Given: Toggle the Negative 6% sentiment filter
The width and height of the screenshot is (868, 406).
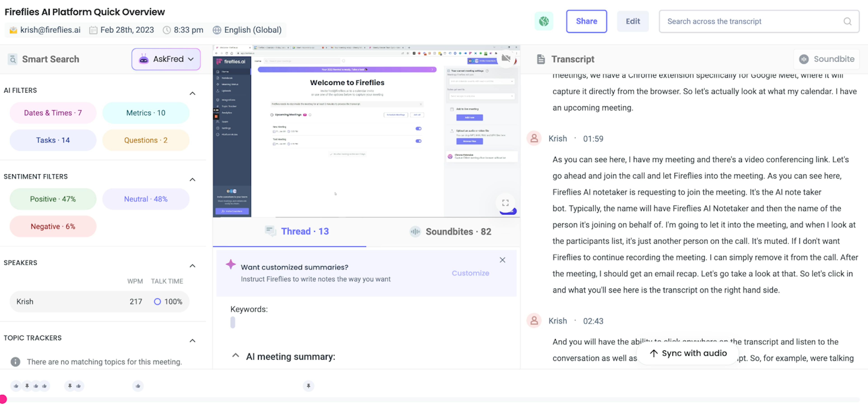Looking at the screenshot, I should click(53, 226).
